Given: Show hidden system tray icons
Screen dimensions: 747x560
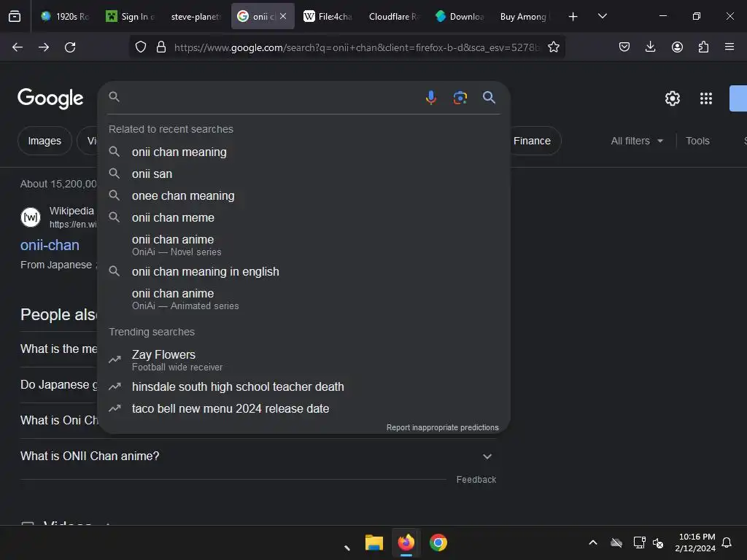Looking at the screenshot, I should (x=593, y=542).
